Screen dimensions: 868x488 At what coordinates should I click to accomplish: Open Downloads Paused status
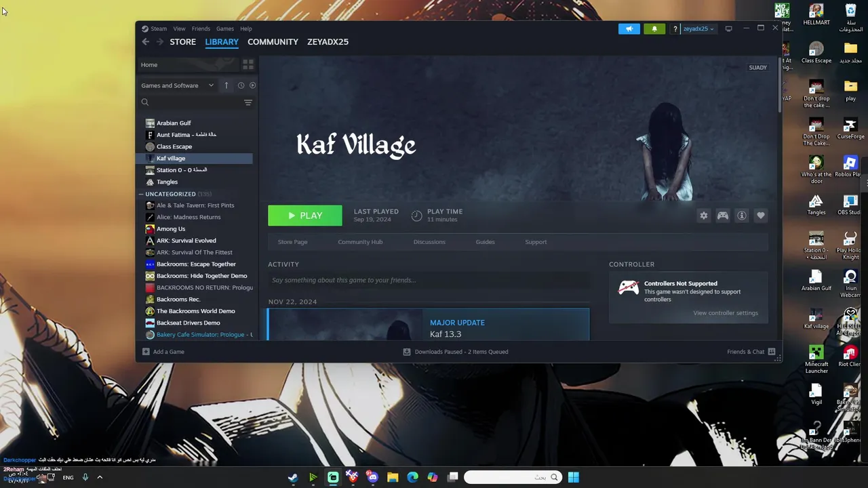[455, 352]
